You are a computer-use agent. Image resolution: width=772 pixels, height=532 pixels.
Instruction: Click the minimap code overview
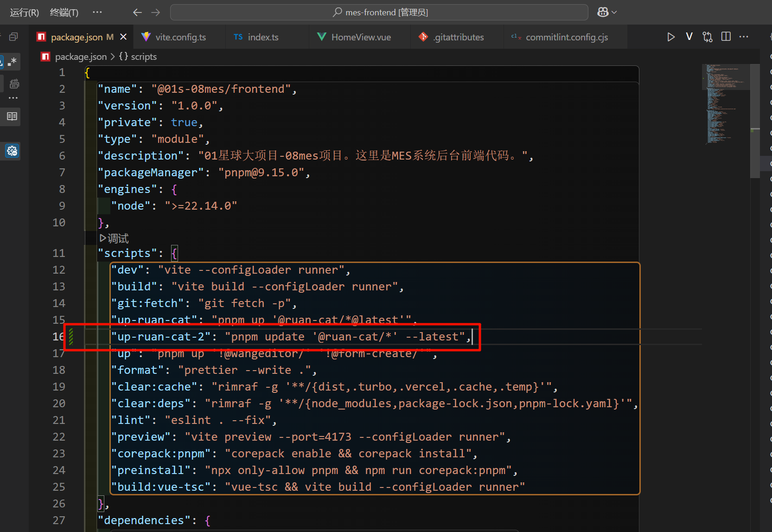pos(725,104)
